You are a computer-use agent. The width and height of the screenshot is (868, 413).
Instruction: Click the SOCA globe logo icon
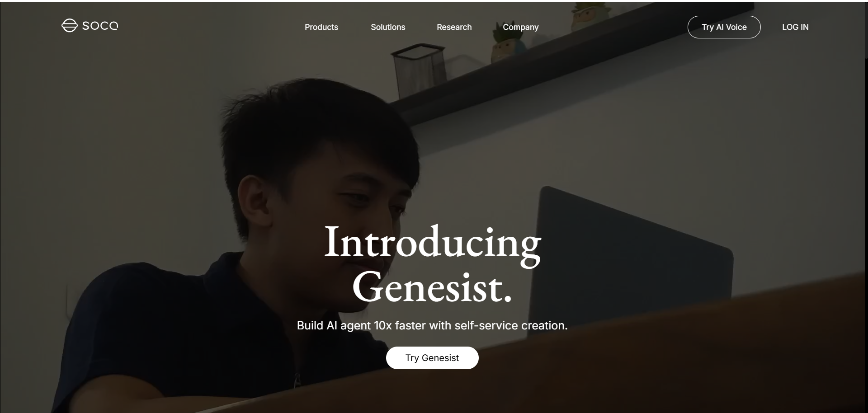pyautogui.click(x=69, y=26)
